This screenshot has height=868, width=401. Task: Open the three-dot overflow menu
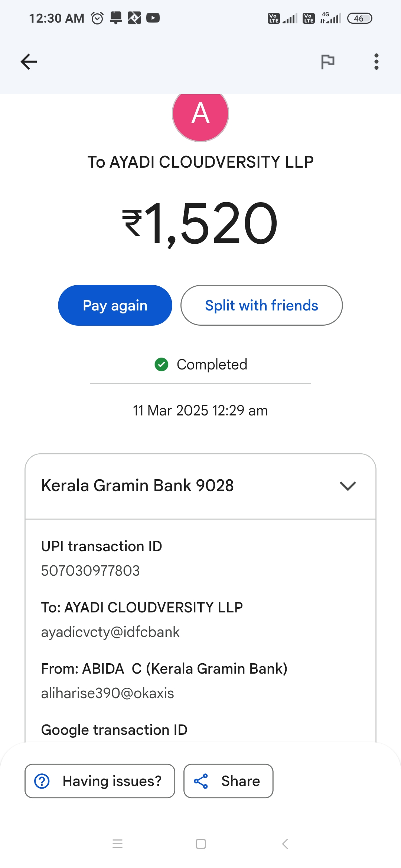[x=376, y=62]
